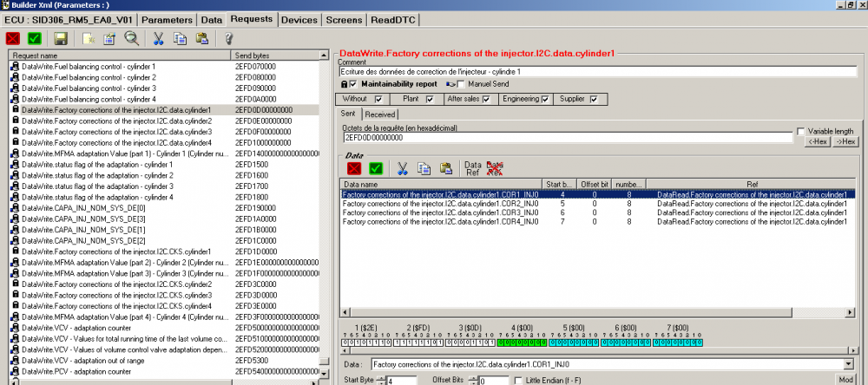Click the lock icon of I2C.CKS.cylinder1 row

[x=15, y=251]
